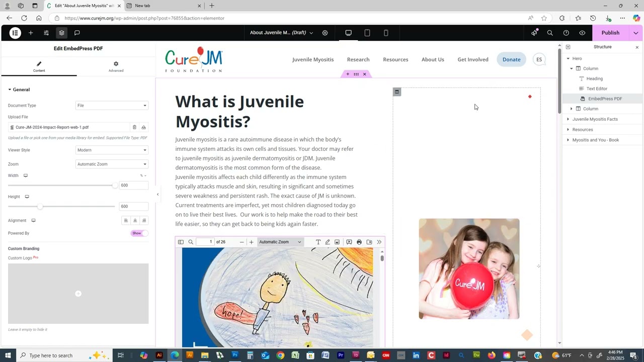Switch to the Content tab
This screenshot has width=644, height=362.
pos(39,67)
